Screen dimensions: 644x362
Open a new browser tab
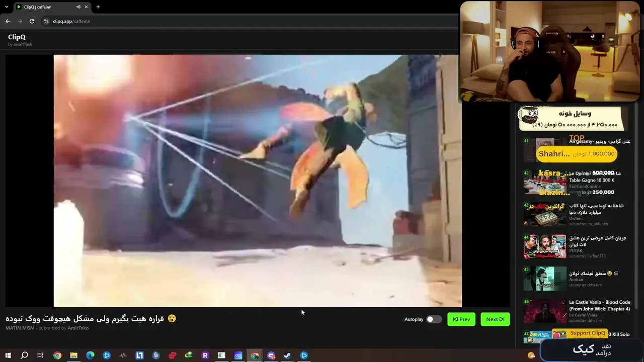[x=98, y=7]
